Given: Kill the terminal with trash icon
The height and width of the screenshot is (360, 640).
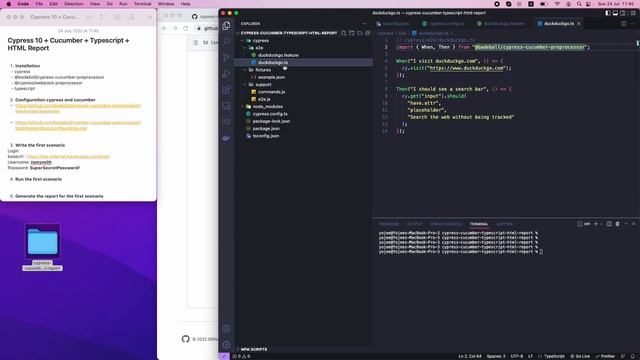Looking at the screenshot, I should pos(618,224).
